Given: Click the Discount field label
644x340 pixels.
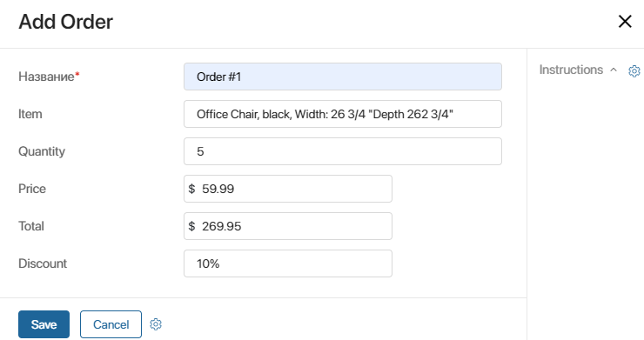Looking at the screenshot, I should tap(43, 263).
